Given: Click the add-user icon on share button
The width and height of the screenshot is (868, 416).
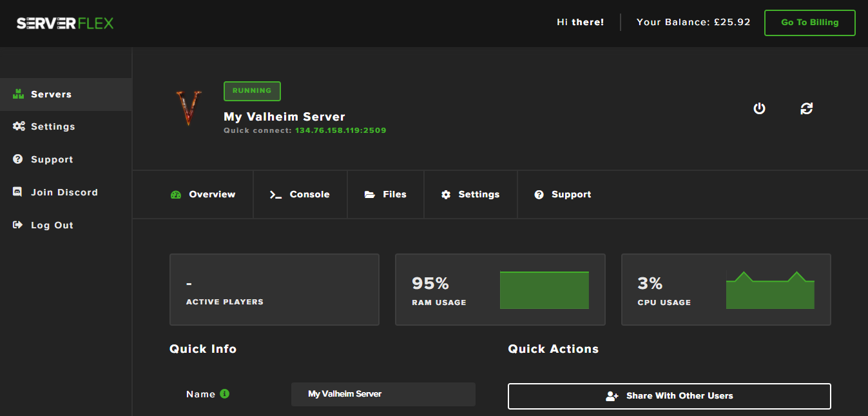Looking at the screenshot, I should [x=612, y=396].
